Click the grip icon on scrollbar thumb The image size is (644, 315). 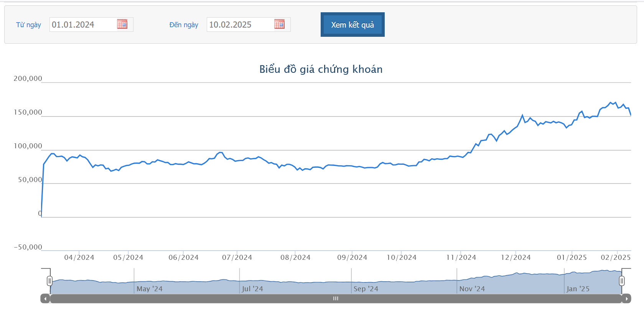336,299
